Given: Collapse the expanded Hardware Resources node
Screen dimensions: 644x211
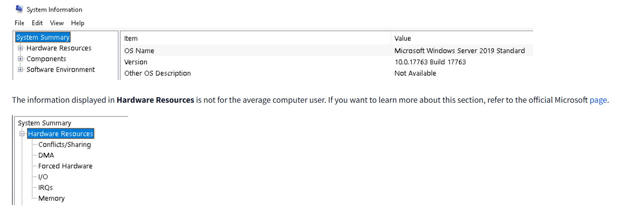Looking at the screenshot, I should 22,134.
